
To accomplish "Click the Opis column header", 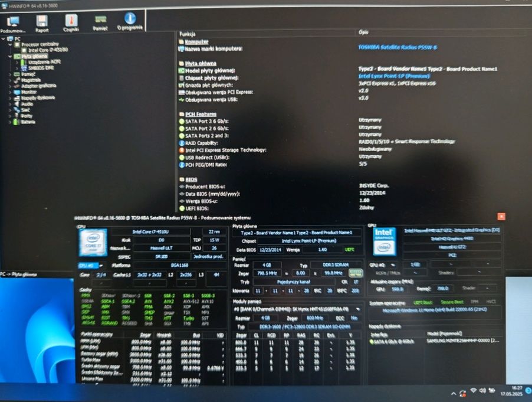I will [363, 32].
